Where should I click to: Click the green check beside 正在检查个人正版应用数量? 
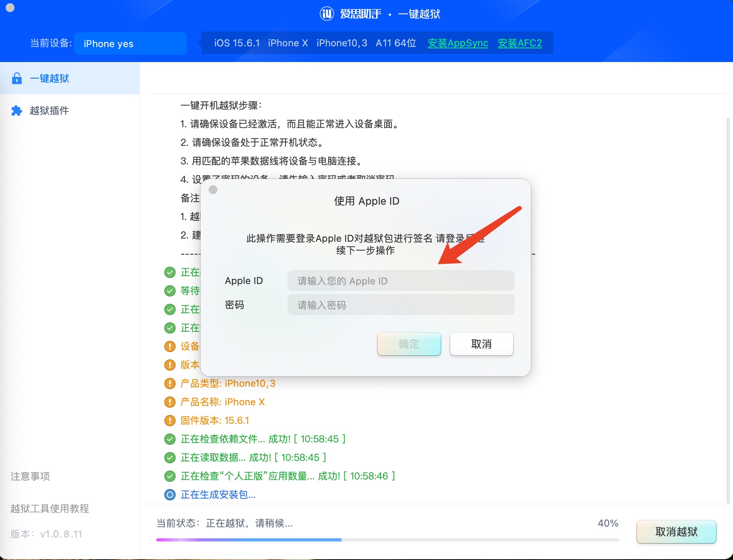[170, 476]
